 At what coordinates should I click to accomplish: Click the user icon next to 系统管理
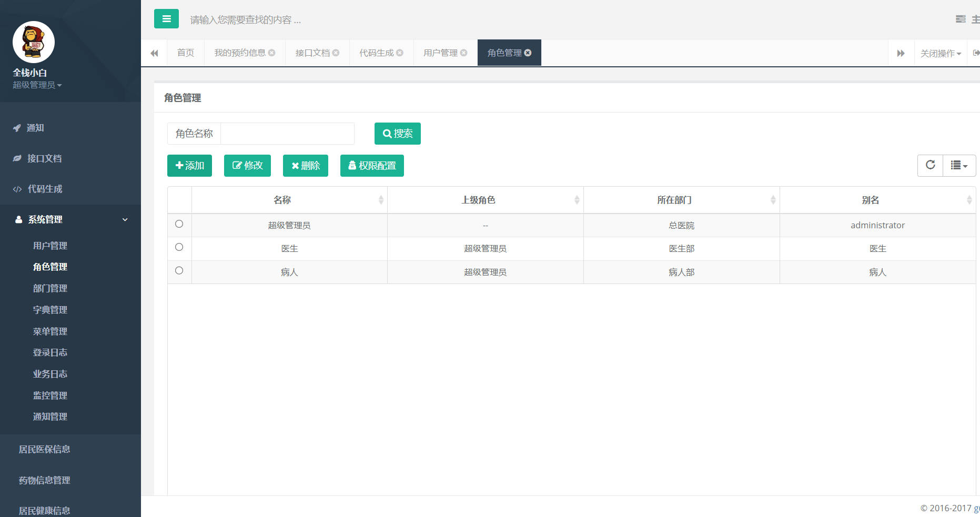(x=19, y=219)
